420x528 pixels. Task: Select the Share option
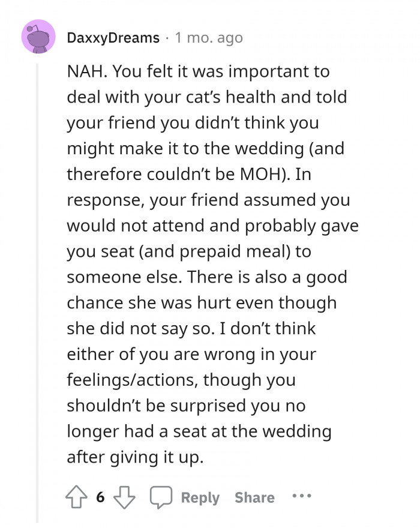[254, 497]
